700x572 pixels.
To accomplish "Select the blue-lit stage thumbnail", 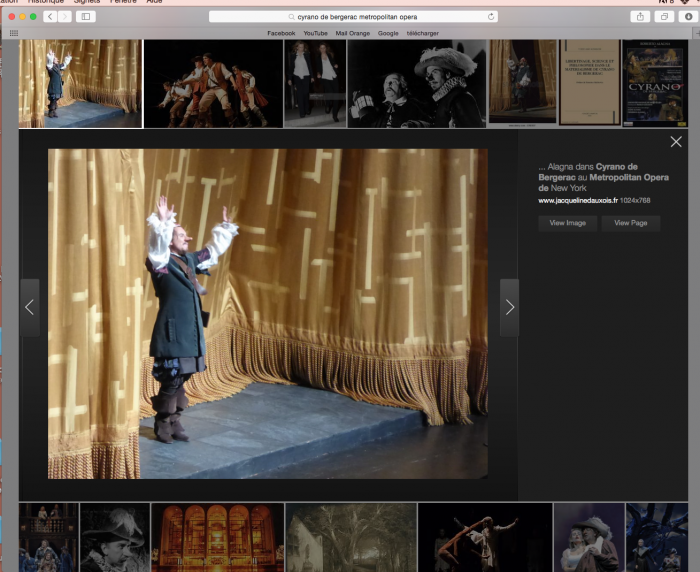I will click(x=657, y=538).
